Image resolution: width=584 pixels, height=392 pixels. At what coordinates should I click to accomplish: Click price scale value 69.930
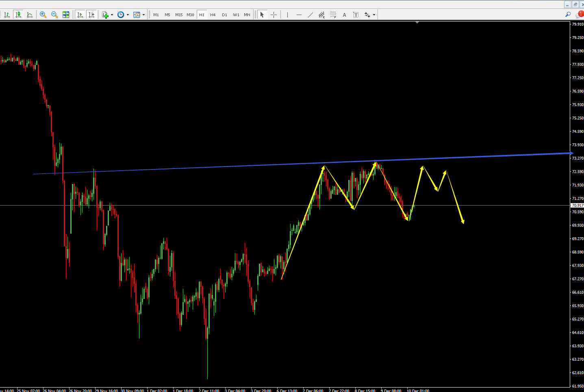coord(577,225)
